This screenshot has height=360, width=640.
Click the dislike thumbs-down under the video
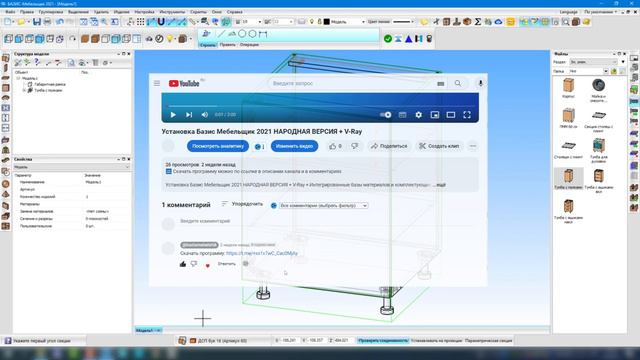(355, 146)
